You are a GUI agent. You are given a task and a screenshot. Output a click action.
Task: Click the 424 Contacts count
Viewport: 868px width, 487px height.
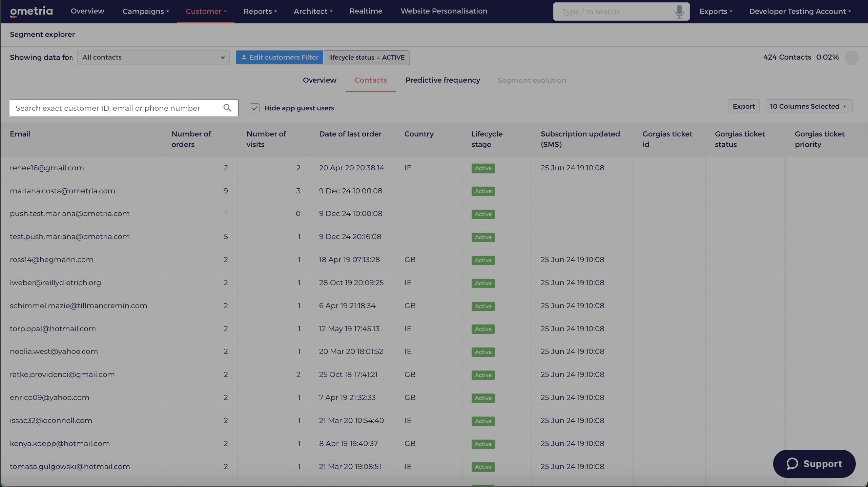click(x=787, y=57)
